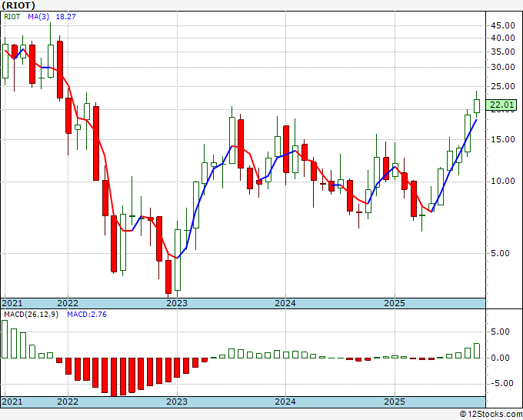The width and height of the screenshot is (523, 420).
Task: Click the -5.00 label on MACD axis
Action: (x=503, y=384)
